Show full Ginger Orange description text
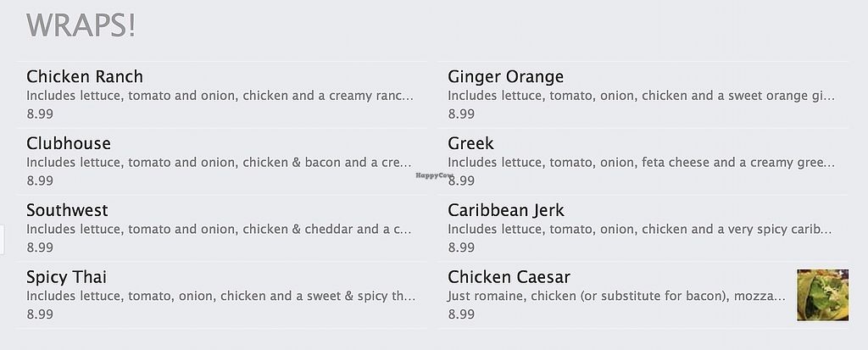This screenshot has width=868, height=350. coord(642,96)
